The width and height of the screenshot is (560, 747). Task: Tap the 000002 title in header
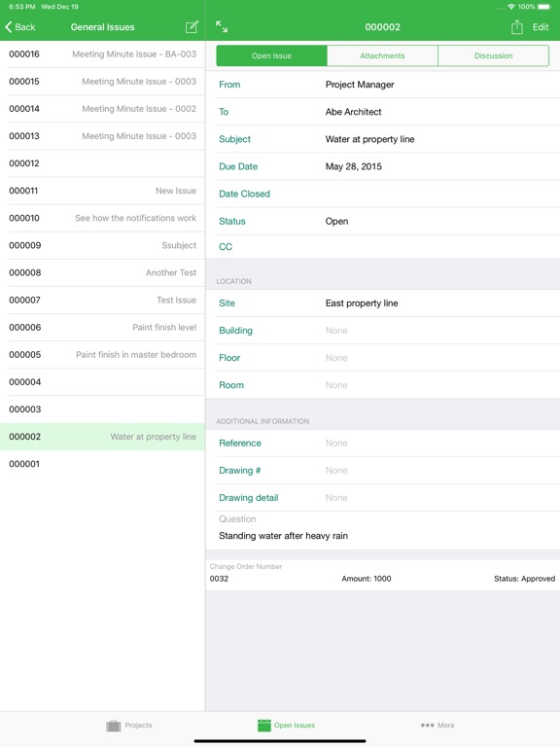(382, 27)
